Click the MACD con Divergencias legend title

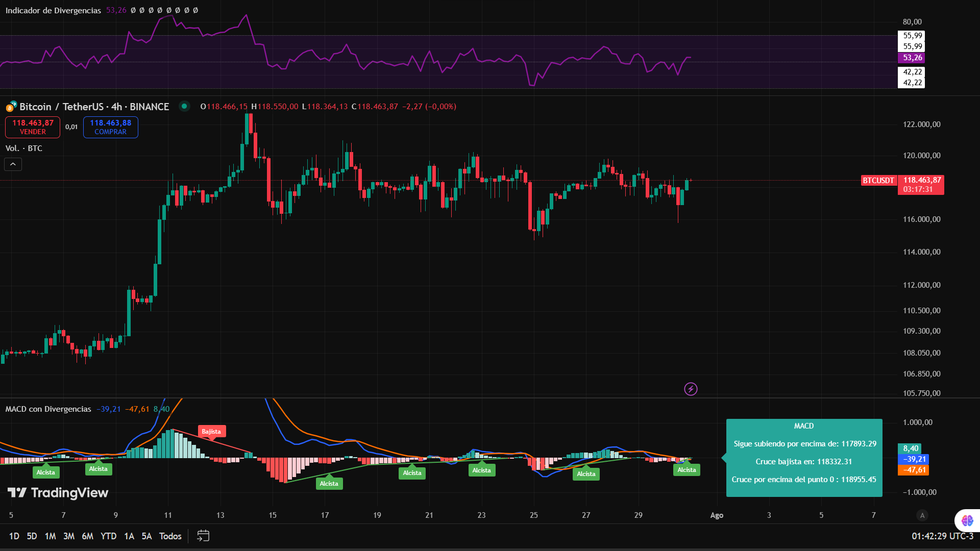point(48,409)
